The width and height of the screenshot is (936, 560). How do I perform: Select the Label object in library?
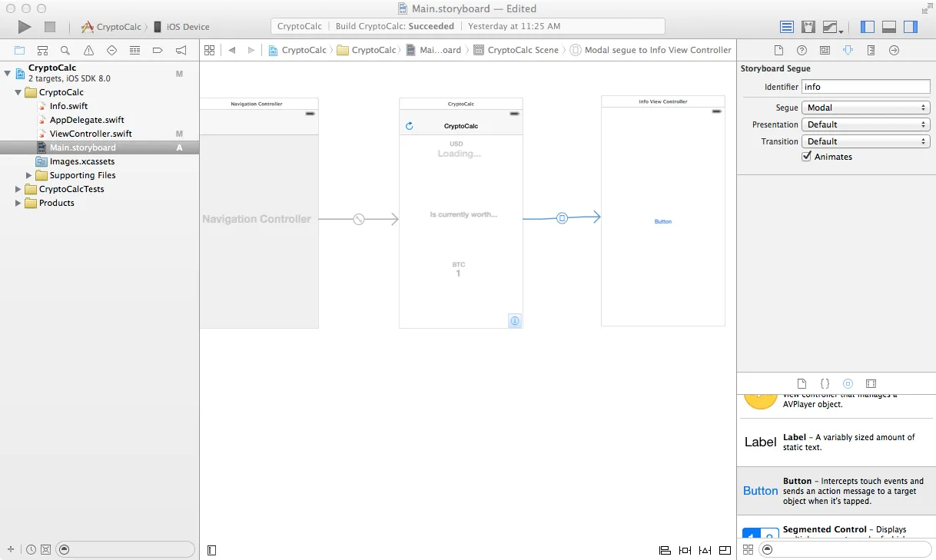tap(836, 442)
